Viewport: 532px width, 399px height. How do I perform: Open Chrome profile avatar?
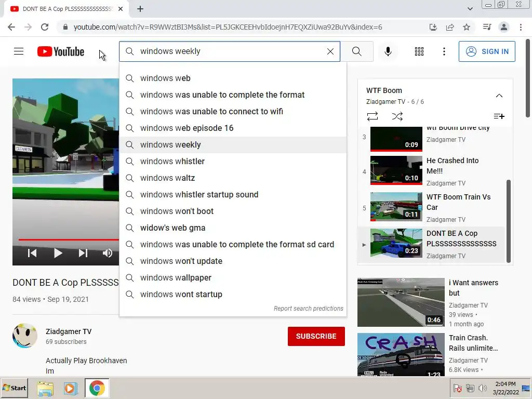point(504,27)
